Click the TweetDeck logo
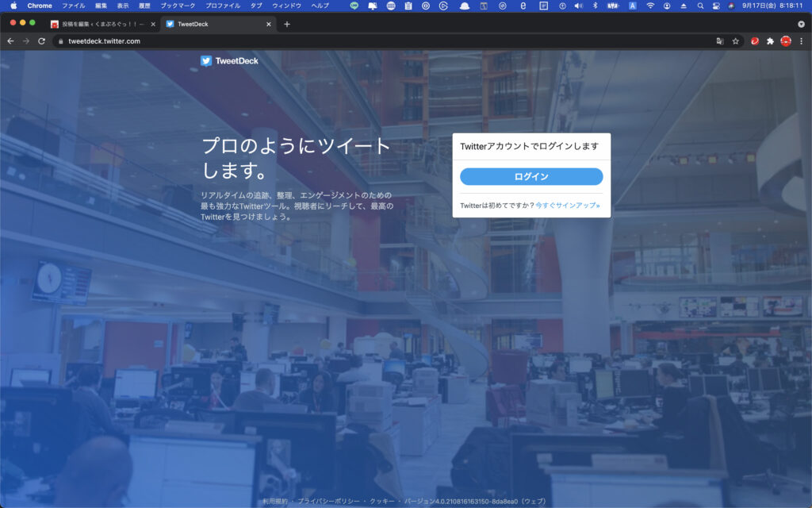 pyautogui.click(x=229, y=61)
